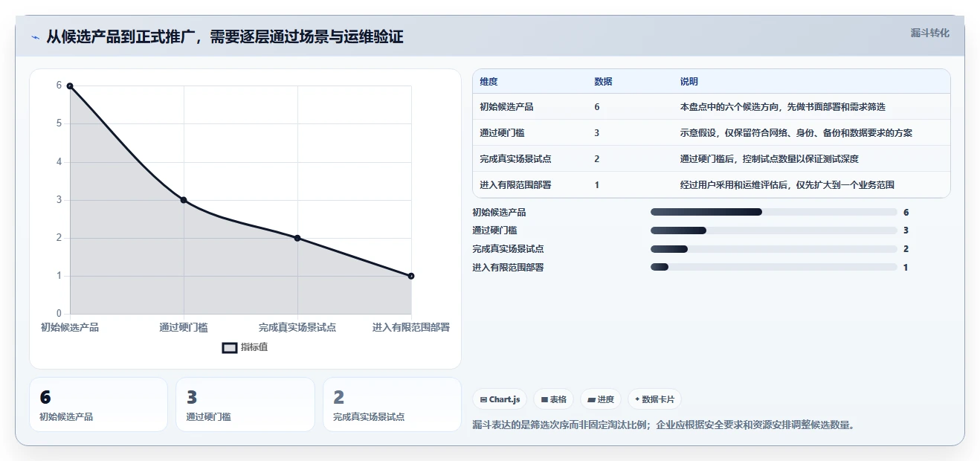
Task: Click the Chart.js chip
Action: [x=500, y=399]
